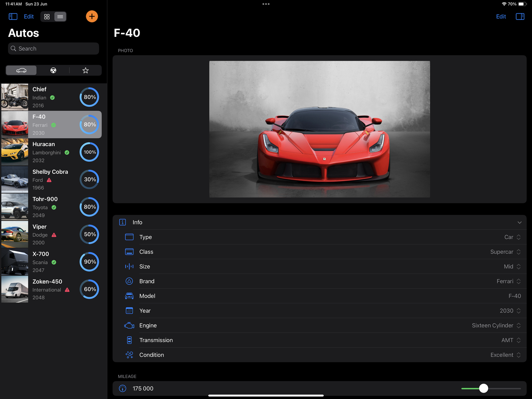
Task: Click the Condition sparkle icon
Action: click(x=129, y=355)
